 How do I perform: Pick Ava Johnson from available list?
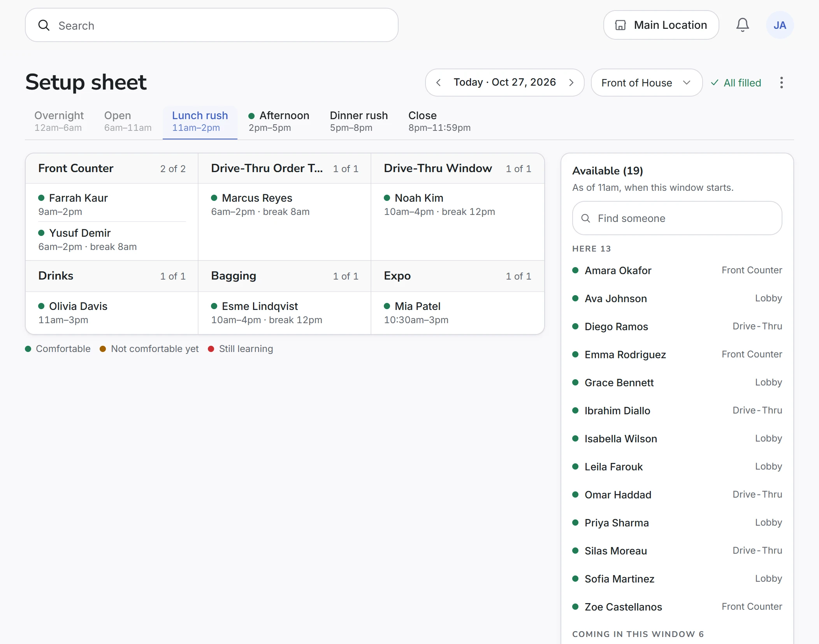[677, 299]
